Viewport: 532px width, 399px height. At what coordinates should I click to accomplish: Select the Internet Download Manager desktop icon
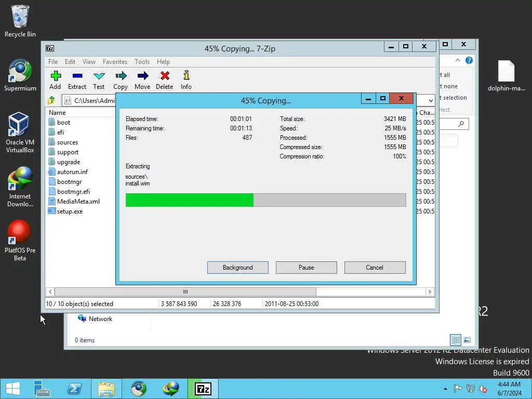tap(20, 187)
